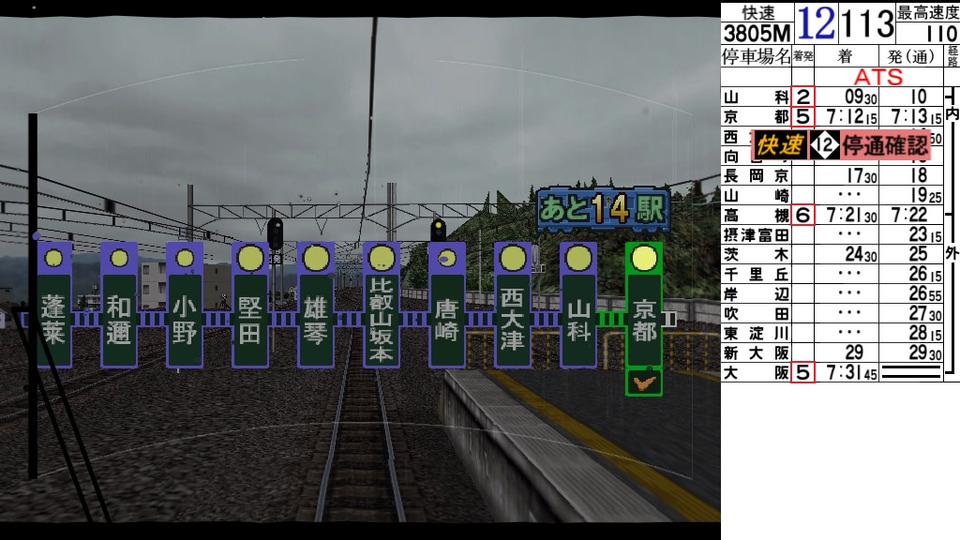Viewport: 960px width, 540px height.
Task: Click the 大阪 timetable row name
Action: click(756, 372)
